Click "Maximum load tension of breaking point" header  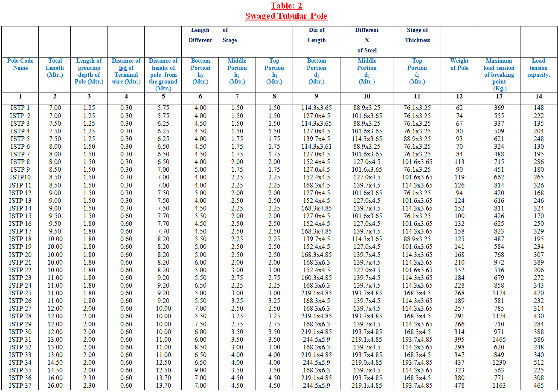499,75
